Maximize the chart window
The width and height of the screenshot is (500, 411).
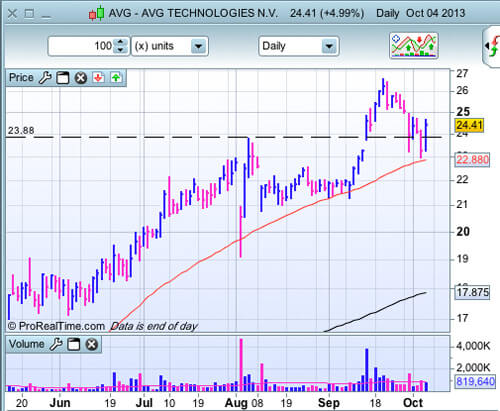29,14
